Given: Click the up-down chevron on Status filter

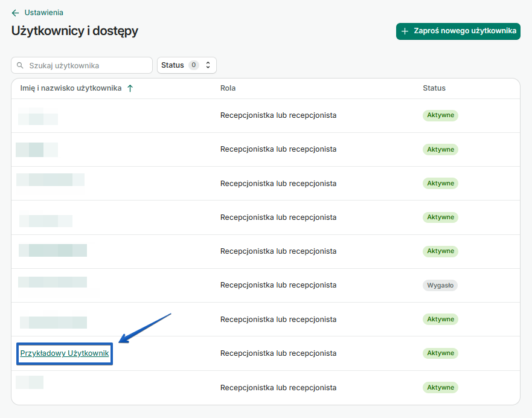Looking at the screenshot, I should pos(208,65).
